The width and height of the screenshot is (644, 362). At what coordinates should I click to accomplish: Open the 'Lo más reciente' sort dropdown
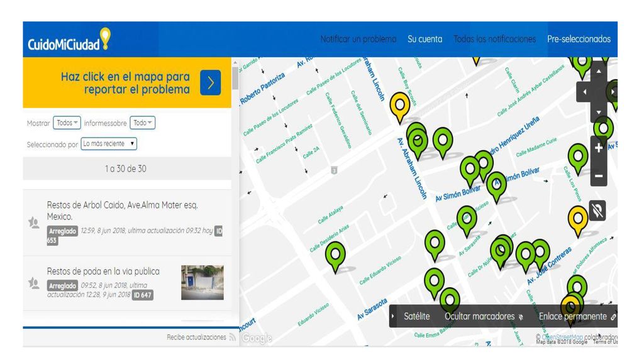coord(109,144)
